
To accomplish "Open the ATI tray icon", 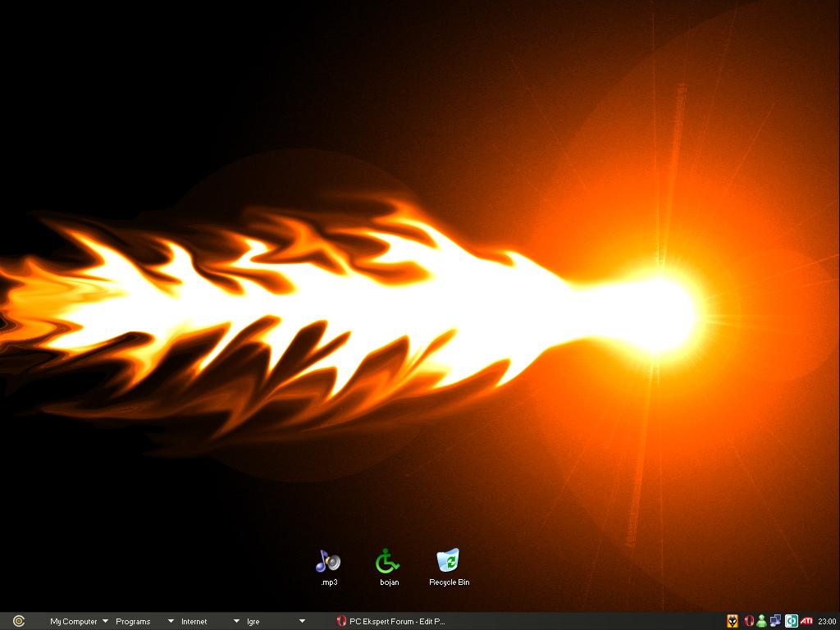I will (807, 621).
